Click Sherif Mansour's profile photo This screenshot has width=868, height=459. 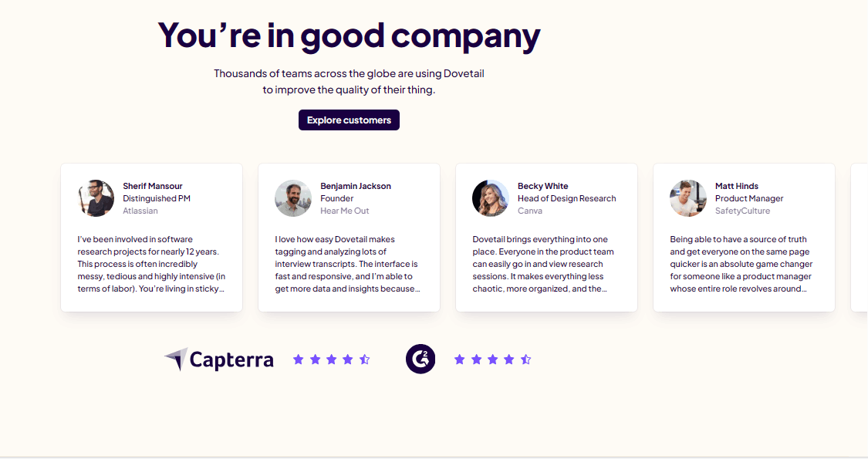(x=96, y=198)
